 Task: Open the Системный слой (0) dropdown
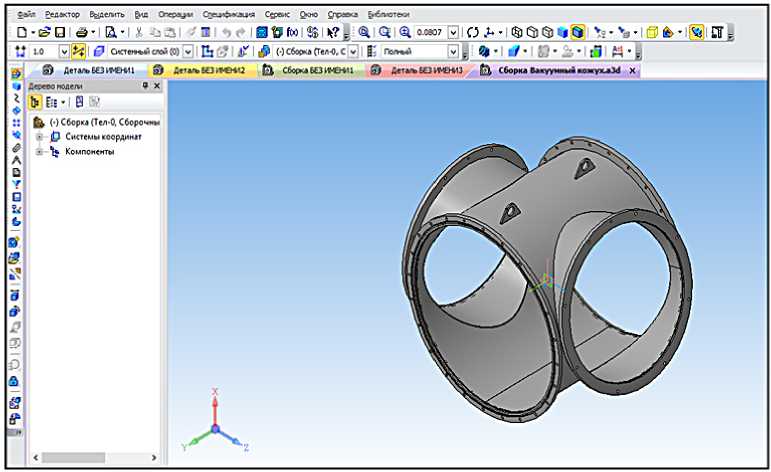(188, 51)
